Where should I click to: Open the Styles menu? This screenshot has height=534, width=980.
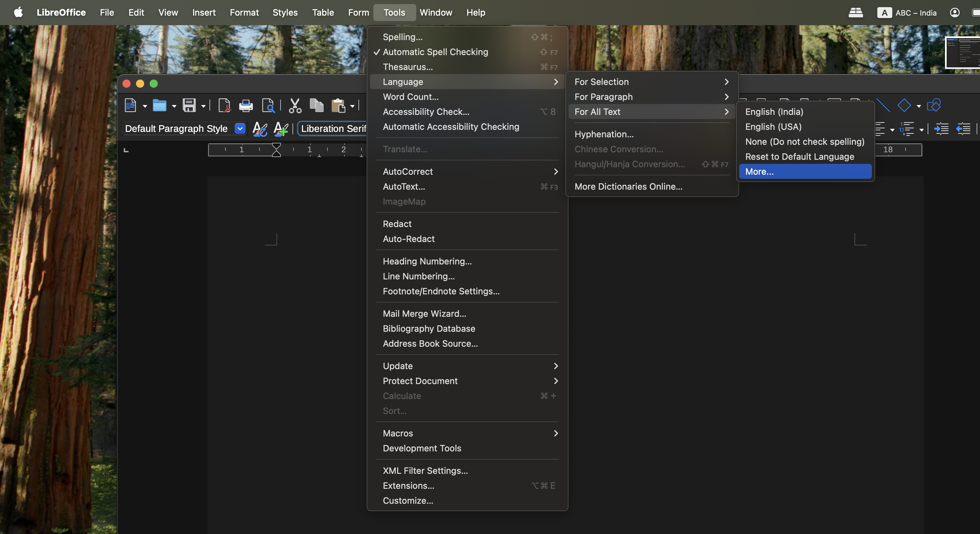pyautogui.click(x=285, y=13)
